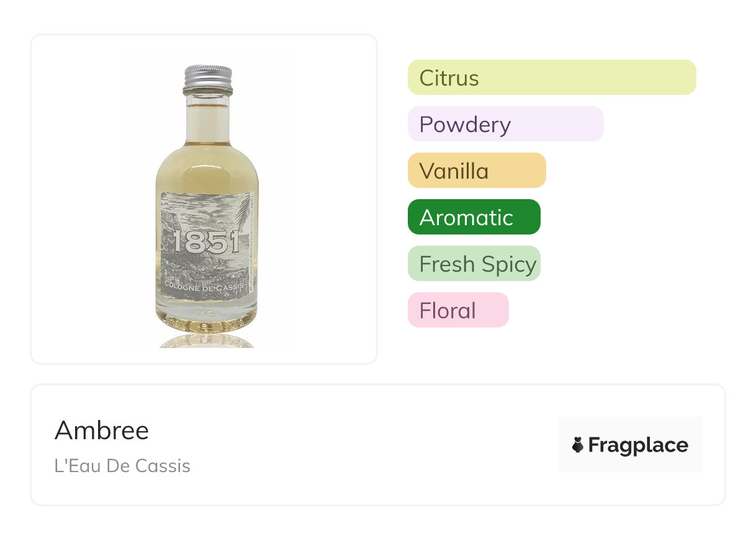
Task: Click the silver screw cap of the bottle
Action: (208, 79)
